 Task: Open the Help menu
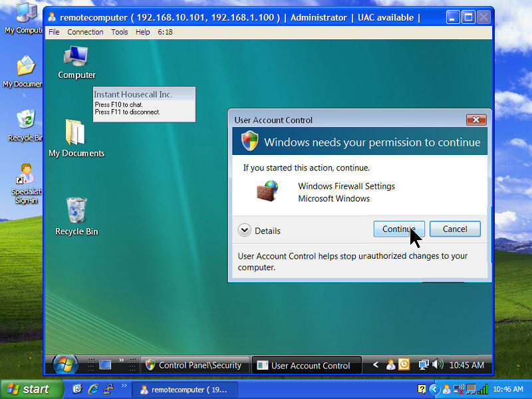(x=142, y=32)
